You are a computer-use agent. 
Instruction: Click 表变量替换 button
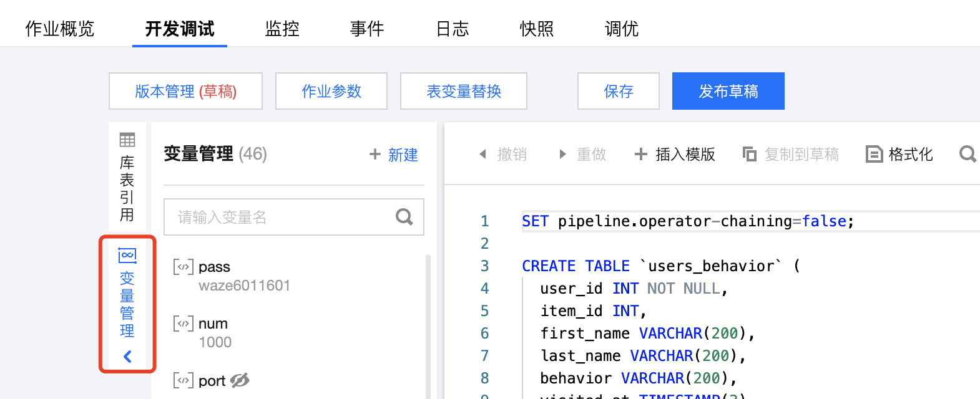point(464,91)
